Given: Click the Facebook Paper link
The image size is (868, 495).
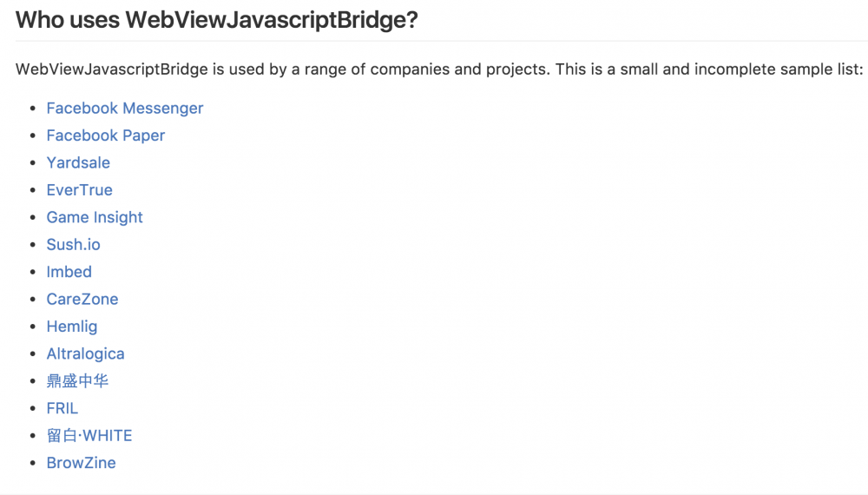Looking at the screenshot, I should pyautogui.click(x=105, y=135).
